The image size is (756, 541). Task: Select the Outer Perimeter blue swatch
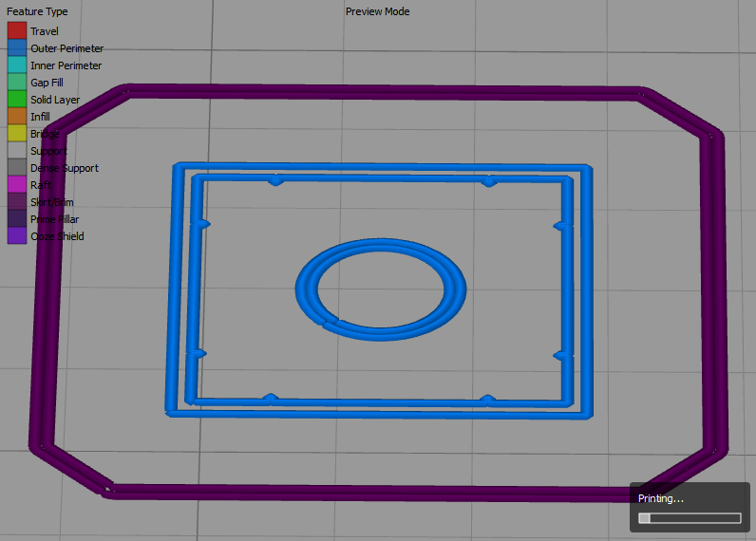click(17, 48)
